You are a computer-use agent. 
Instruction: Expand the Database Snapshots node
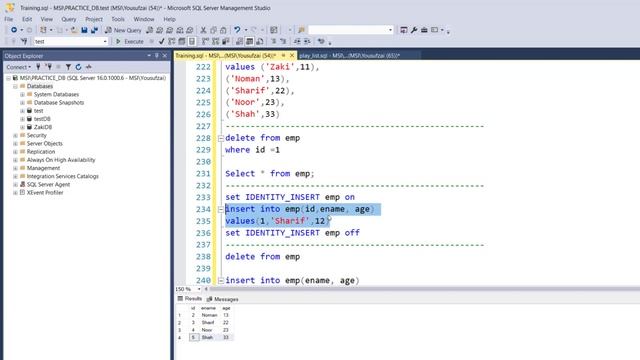22,102
